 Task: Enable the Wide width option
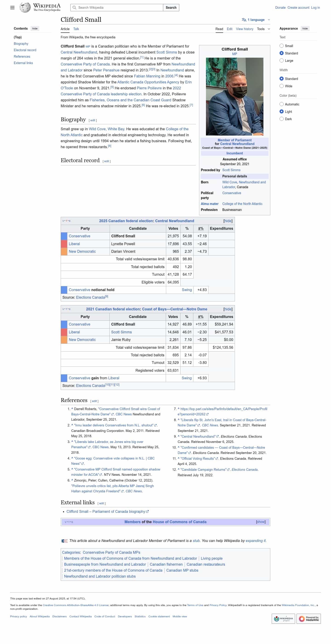coord(281,86)
